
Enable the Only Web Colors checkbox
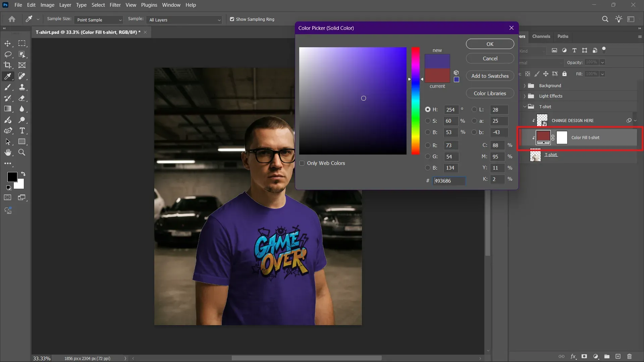click(302, 163)
